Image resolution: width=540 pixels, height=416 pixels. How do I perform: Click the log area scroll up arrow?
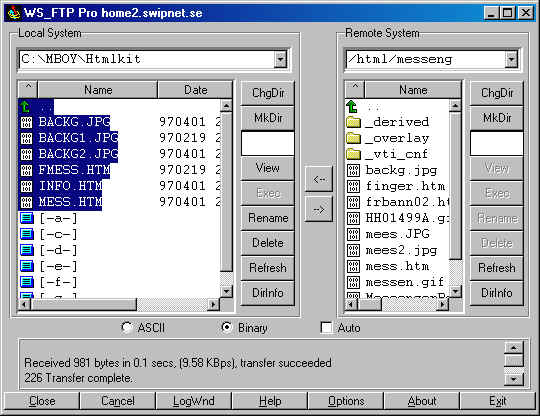click(x=513, y=348)
